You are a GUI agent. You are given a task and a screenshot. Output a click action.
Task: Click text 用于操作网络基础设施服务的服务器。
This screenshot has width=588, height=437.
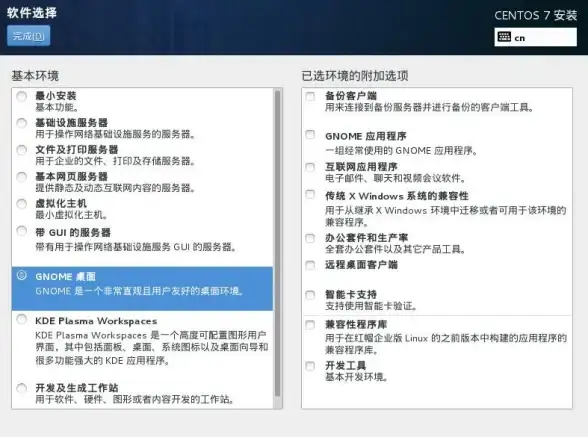tap(115, 134)
